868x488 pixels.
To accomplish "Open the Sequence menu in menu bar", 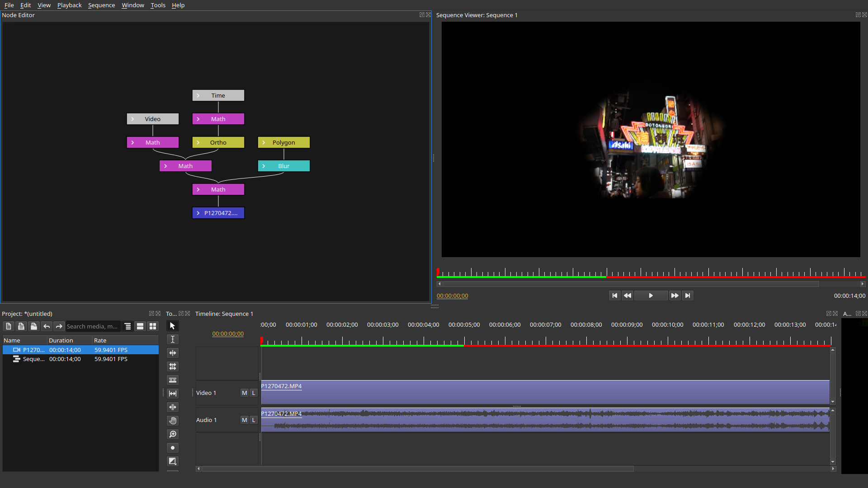I will [101, 5].
